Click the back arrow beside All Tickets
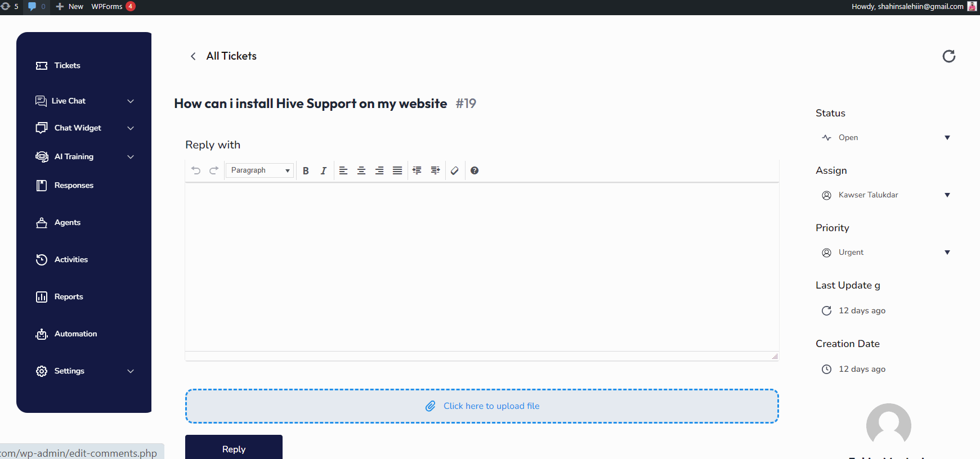This screenshot has width=980, height=459. (x=193, y=56)
